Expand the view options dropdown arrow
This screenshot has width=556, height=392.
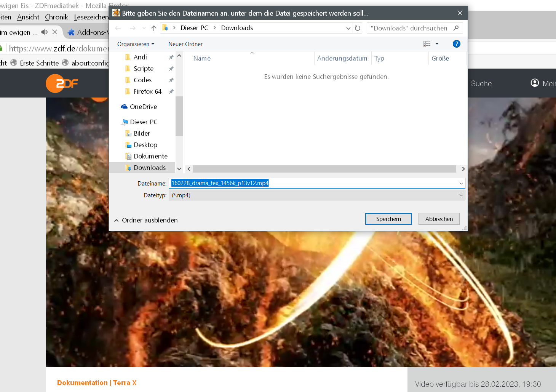(437, 44)
